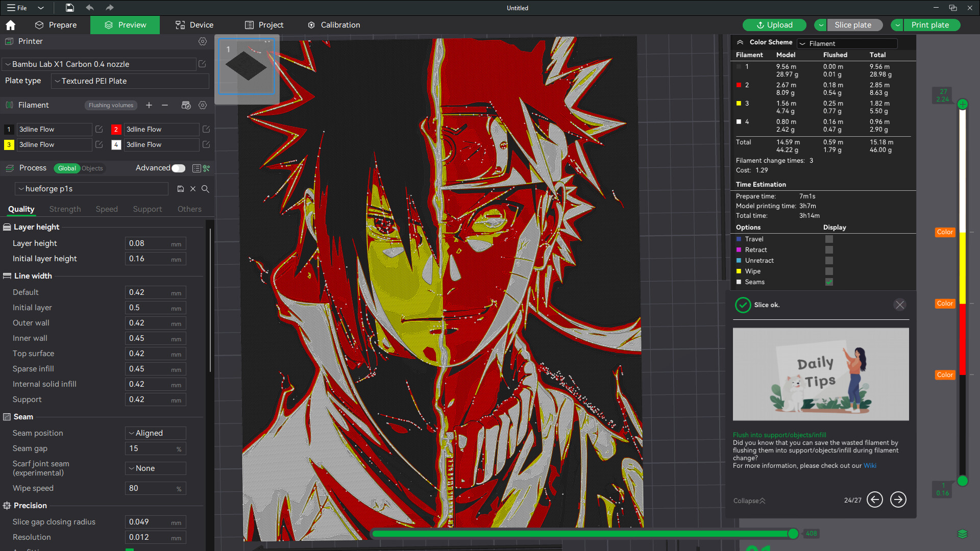Switch process scope to Global
The image size is (980, 551).
(x=67, y=168)
